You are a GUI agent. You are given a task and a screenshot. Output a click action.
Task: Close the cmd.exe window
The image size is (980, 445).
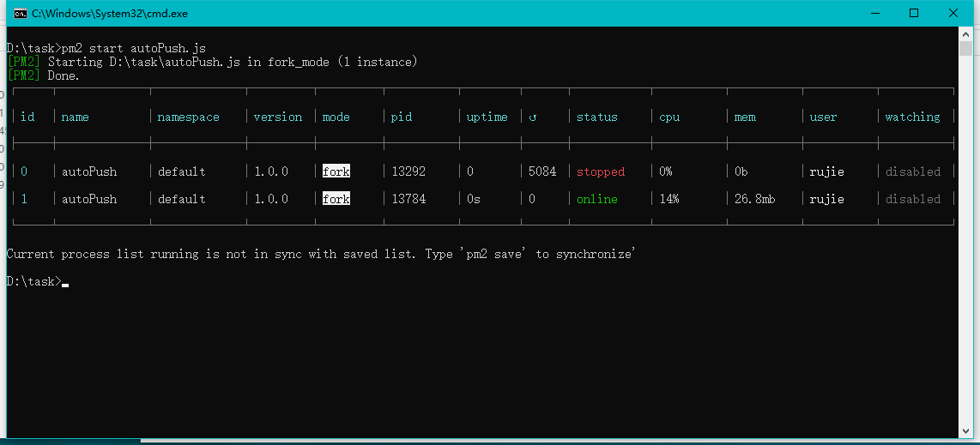click(x=953, y=13)
